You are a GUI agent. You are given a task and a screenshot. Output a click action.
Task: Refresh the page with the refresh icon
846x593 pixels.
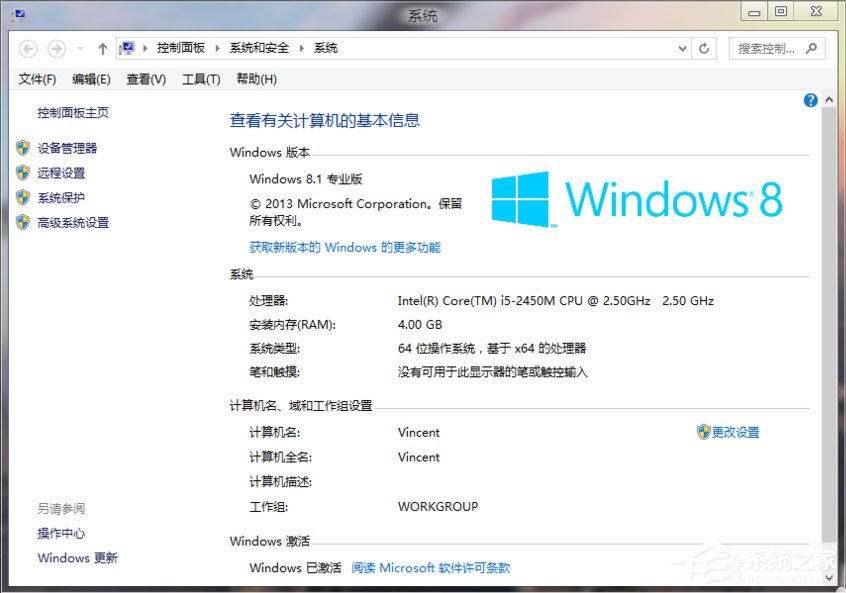tap(706, 47)
